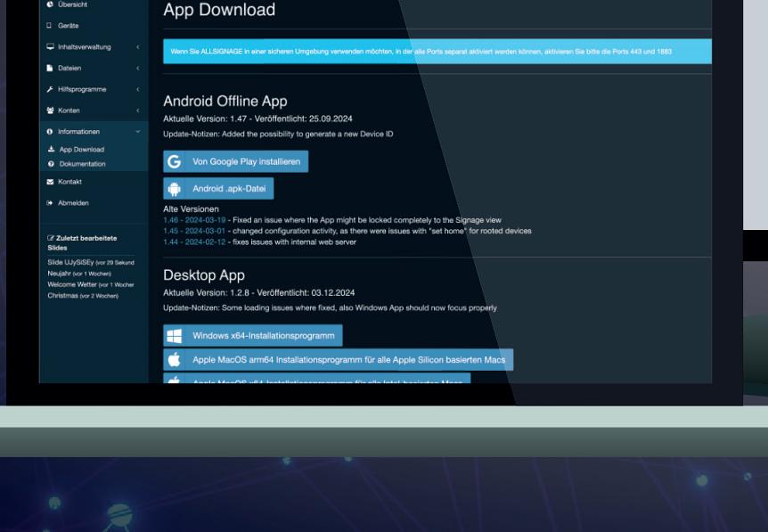The image size is (768, 532).
Task: Click the Zuletzt bearbeitete Slides edit icon
Action: coord(51,238)
